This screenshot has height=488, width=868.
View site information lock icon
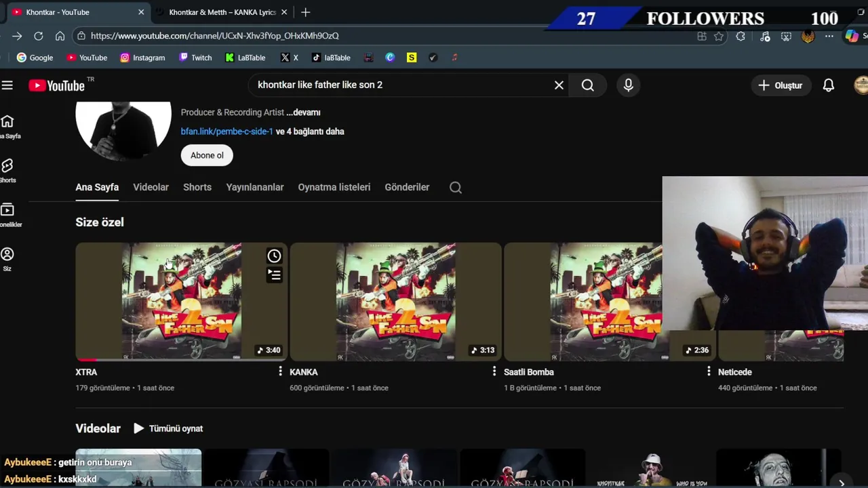click(x=81, y=36)
